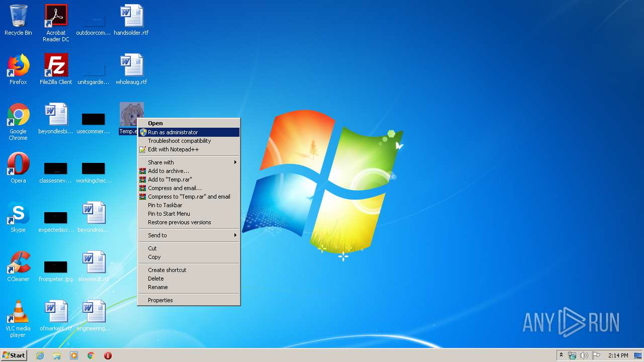
Task: Choose Edit with Notepad++
Action: point(189,149)
